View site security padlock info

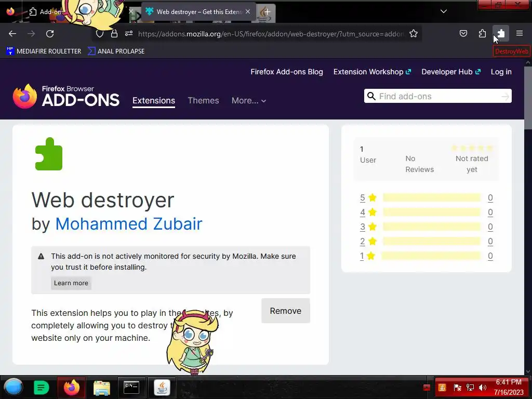114,34
